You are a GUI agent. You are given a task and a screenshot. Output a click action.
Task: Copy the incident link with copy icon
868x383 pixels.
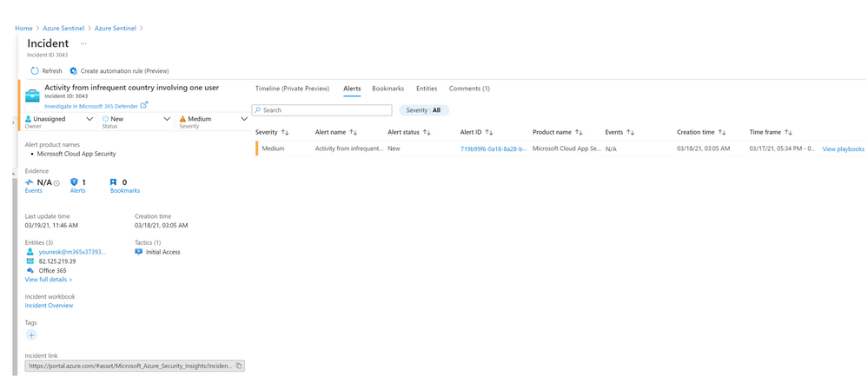(x=239, y=366)
